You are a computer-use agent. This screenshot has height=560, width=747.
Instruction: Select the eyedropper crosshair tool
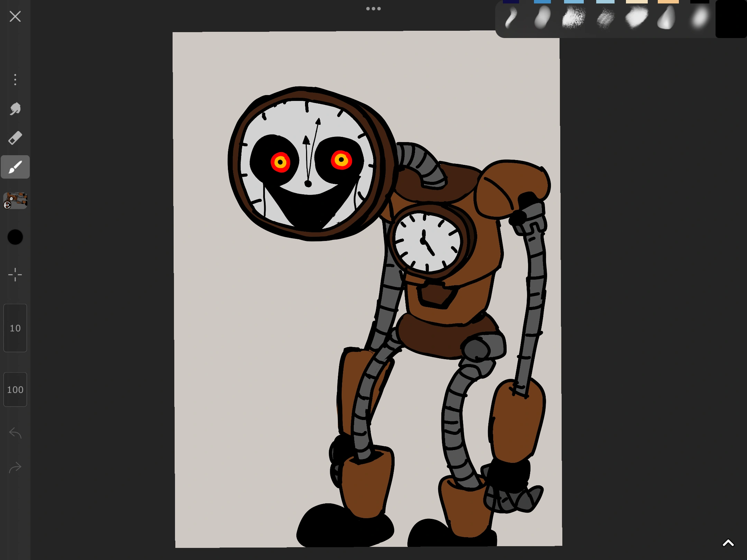coord(15,274)
